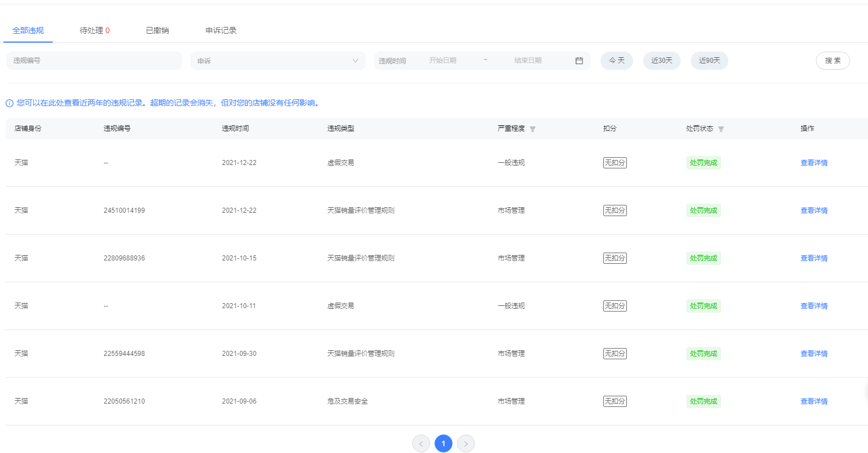
Task: View details for violation 22050561210
Action: point(814,401)
